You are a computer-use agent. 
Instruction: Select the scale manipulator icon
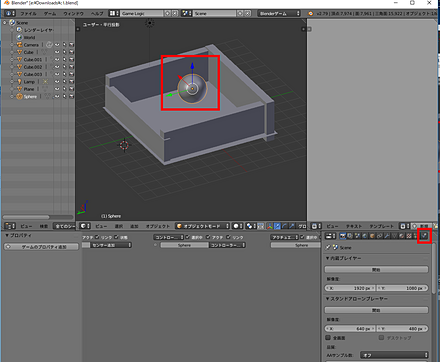click(292, 226)
